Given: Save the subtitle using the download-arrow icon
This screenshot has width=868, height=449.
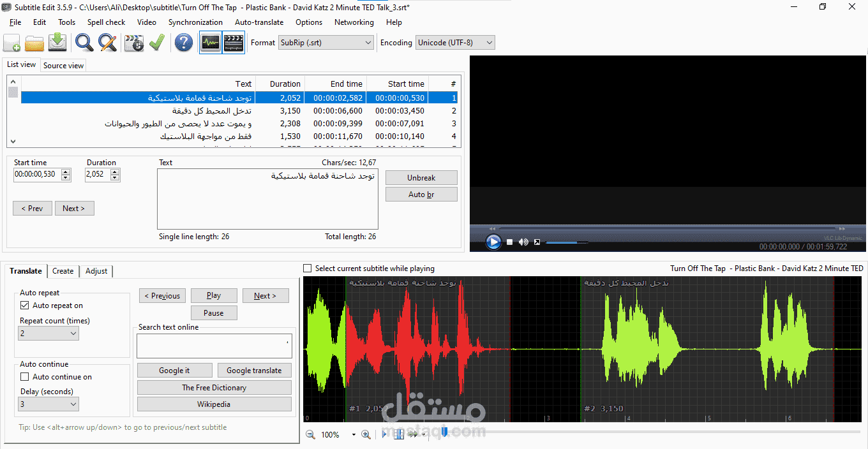Looking at the screenshot, I should pos(57,43).
